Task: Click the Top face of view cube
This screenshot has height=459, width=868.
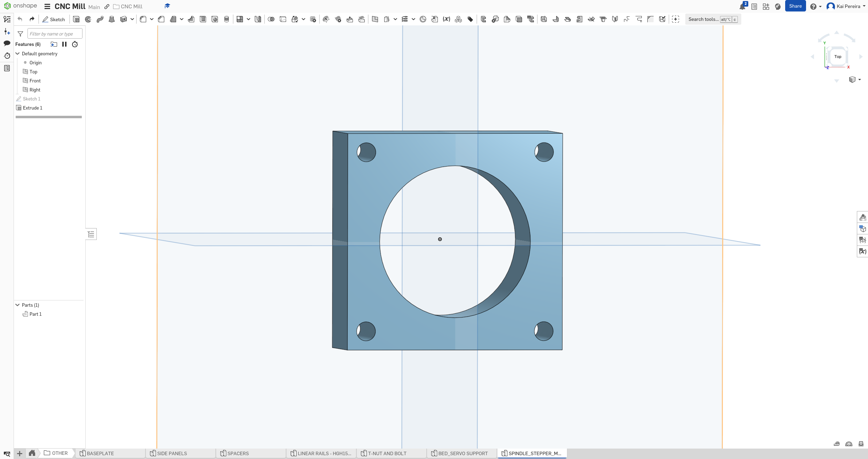Action: click(838, 57)
